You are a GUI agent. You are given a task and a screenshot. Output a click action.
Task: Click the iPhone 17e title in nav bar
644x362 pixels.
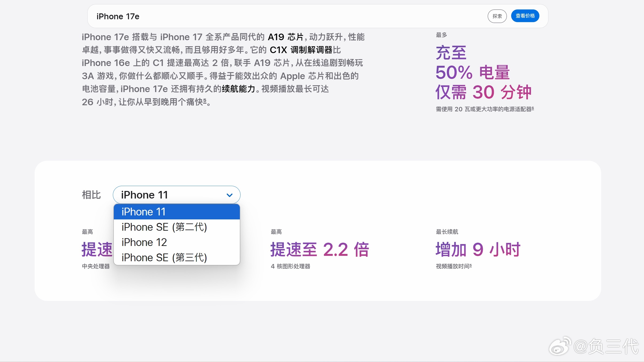118,16
